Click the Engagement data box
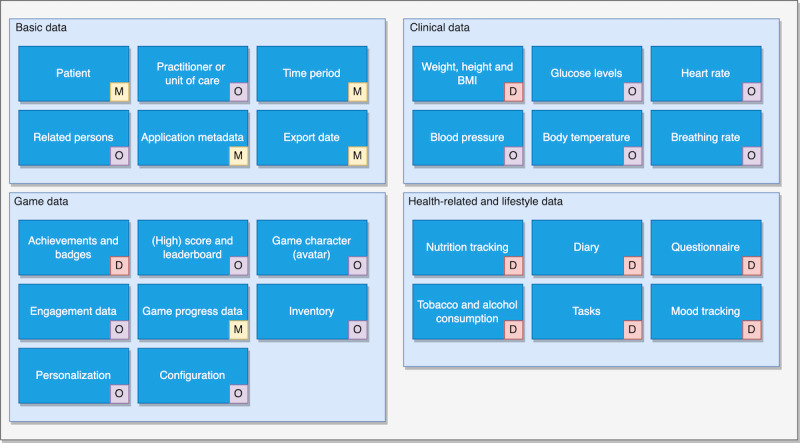 (x=73, y=311)
